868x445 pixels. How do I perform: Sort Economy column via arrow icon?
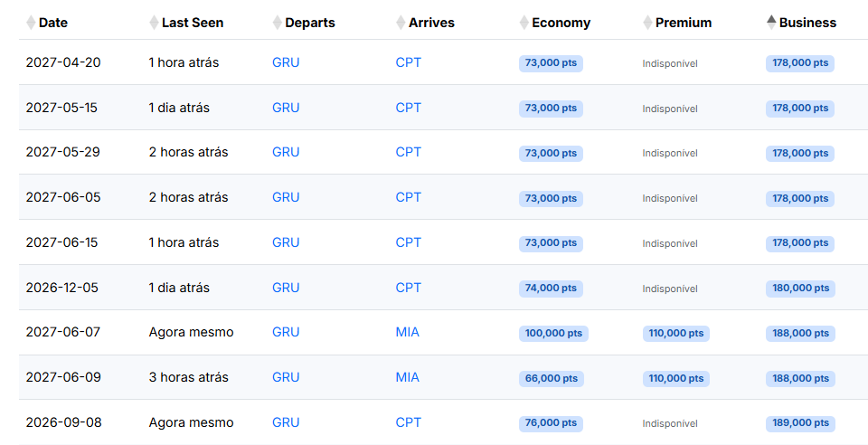pyautogui.click(x=524, y=23)
